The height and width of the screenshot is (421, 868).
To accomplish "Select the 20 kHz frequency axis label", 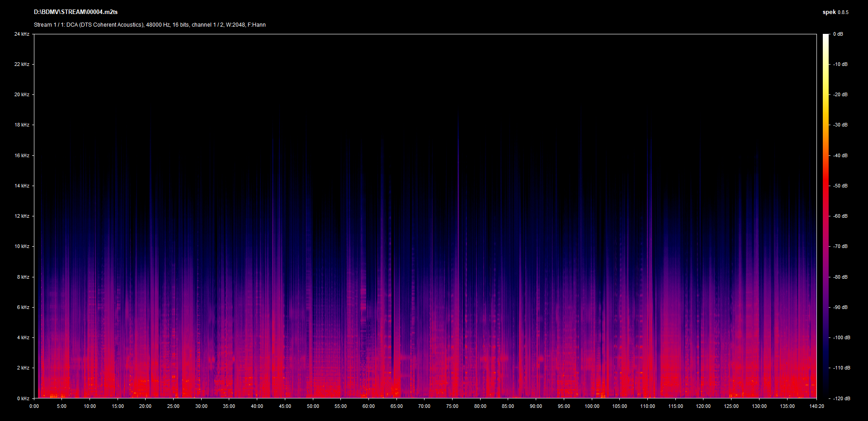I will tap(22, 94).
